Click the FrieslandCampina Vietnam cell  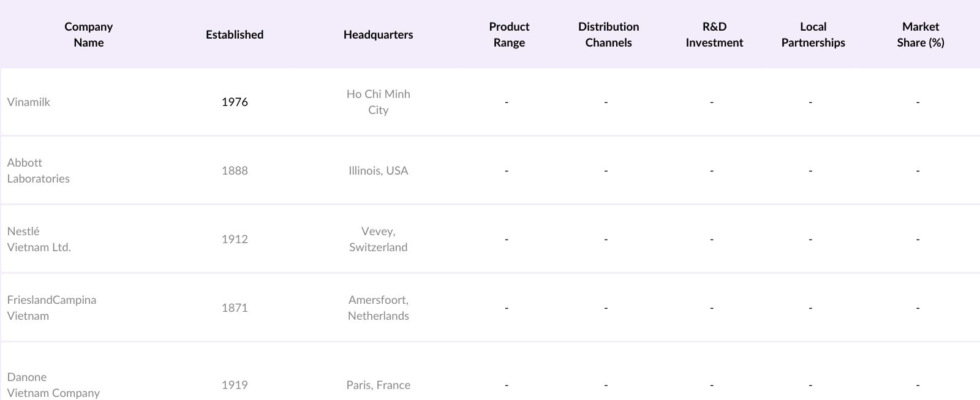click(52, 308)
